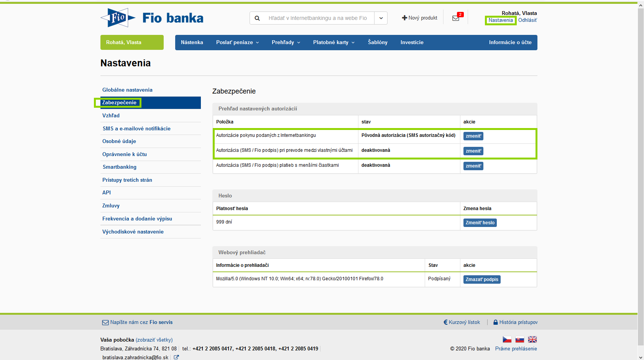Open the Šablóny menu item

click(378, 43)
